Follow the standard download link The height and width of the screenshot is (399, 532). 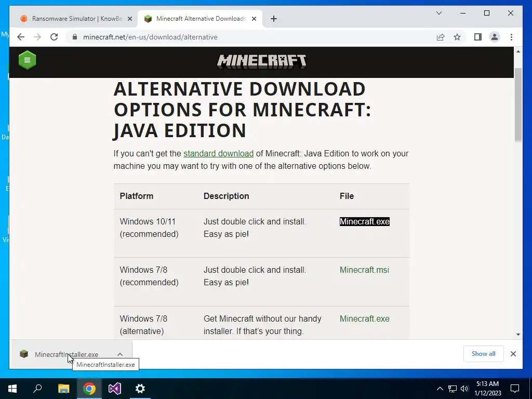point(219,153)
